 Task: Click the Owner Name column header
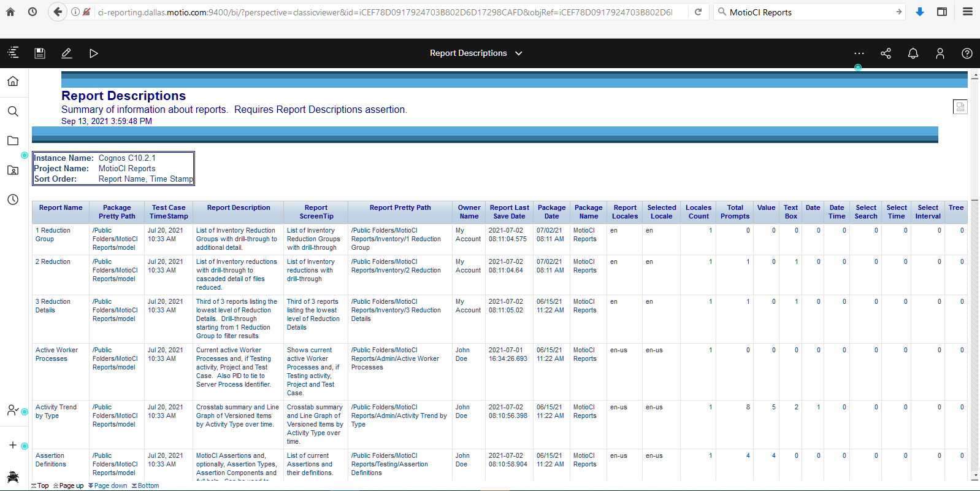[469, 212]
